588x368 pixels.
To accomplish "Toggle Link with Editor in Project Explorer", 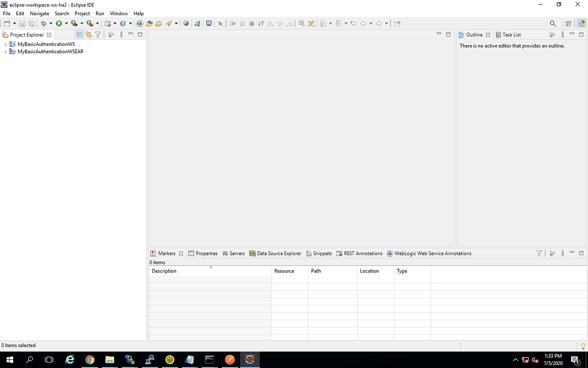I will click(x=89, y=35).
